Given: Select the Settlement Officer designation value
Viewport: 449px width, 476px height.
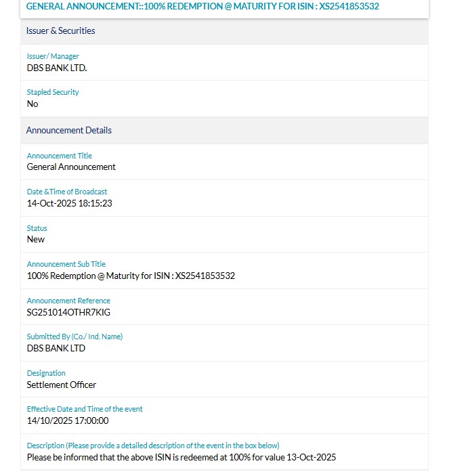Looking at the screenshot, I should coord(62,385).
